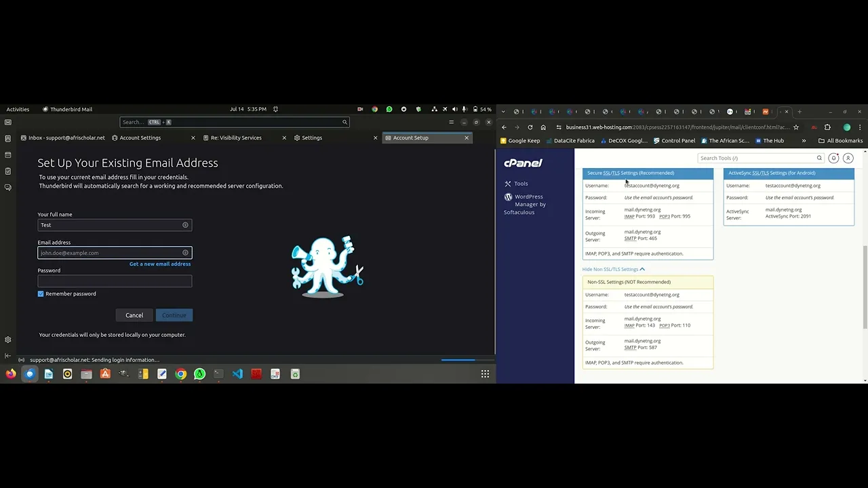868x488 pixels.
Task: Focus cPanel Search Tools box
Action: coord(760,158)
